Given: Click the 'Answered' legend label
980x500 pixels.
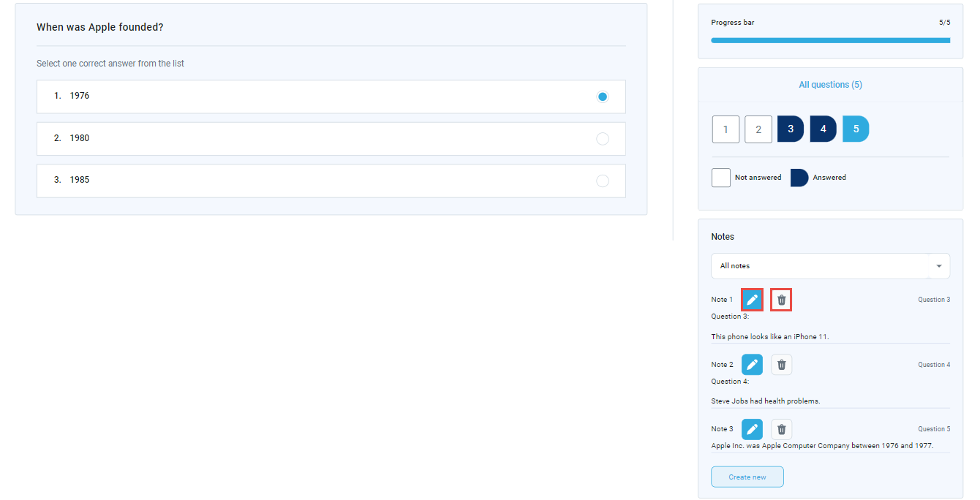Looking at the screenshot, I should pos(829,178).
